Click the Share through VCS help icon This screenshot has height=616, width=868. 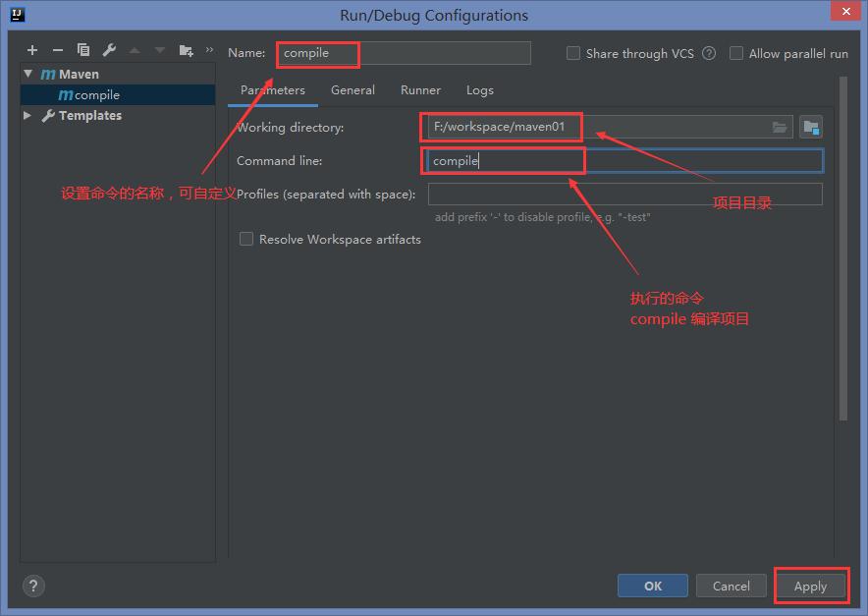(709, 54)
